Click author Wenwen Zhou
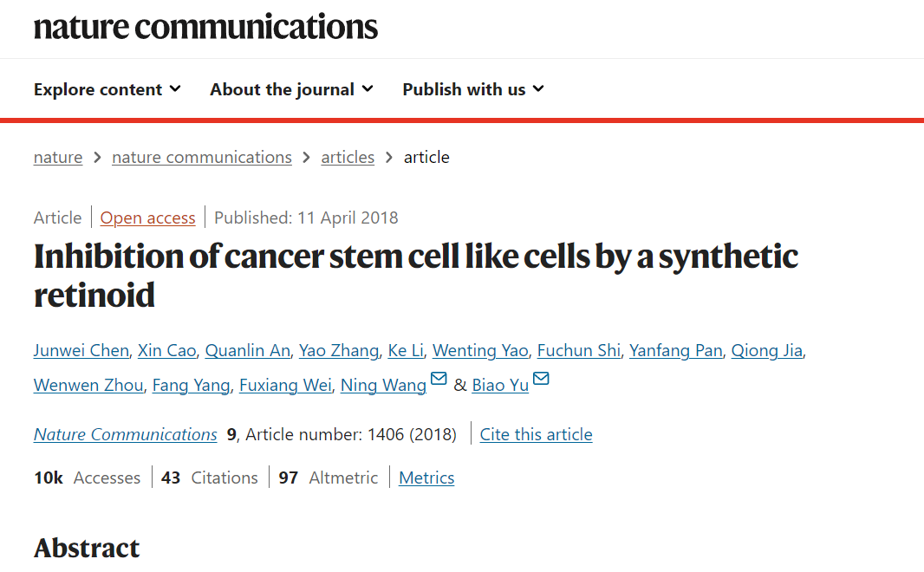 [x=88, y=385]
